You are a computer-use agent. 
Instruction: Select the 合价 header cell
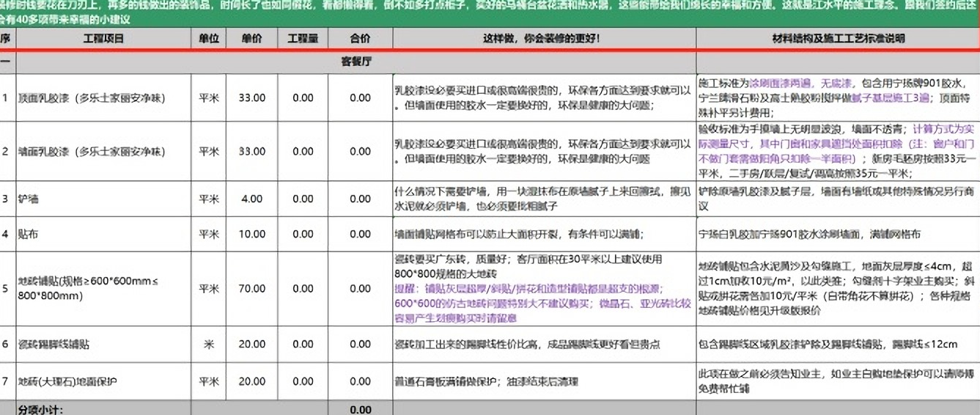(x=360, y=38)
